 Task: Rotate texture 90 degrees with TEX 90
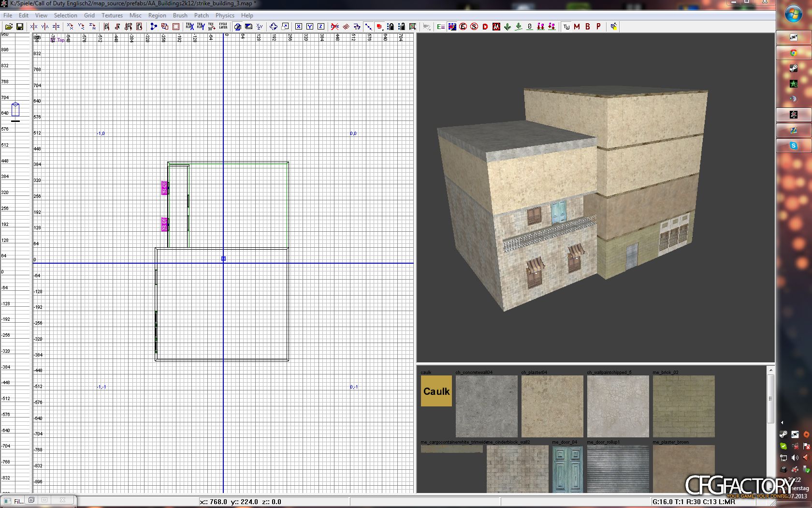[x=212, y=27]
